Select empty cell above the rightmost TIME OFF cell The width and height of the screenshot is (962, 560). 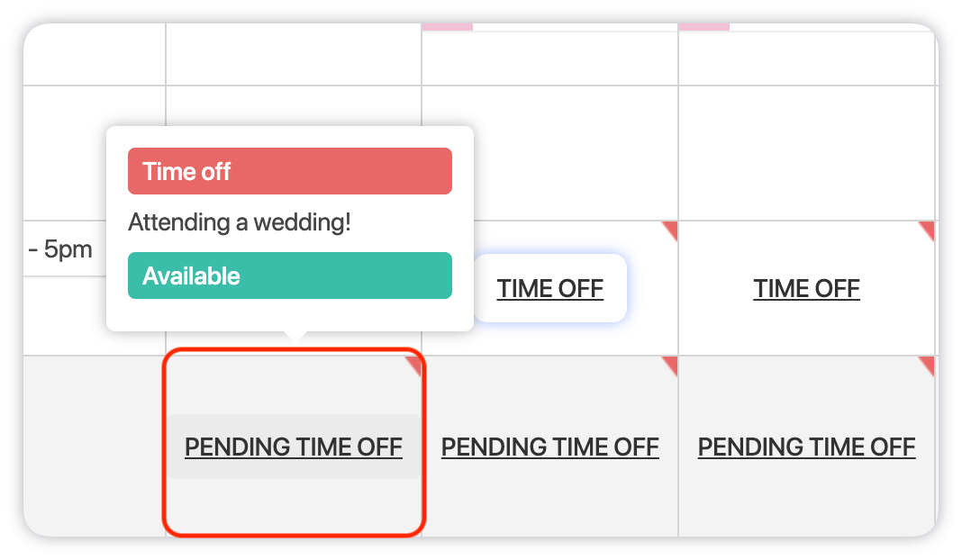pyautogui.click(x=806, y=153)
